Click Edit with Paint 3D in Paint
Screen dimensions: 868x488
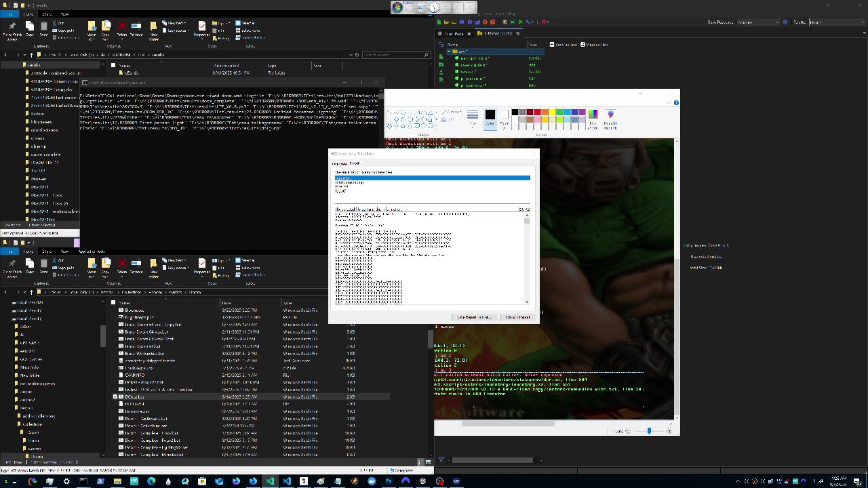pyautogui.click(x=610, y=119)
